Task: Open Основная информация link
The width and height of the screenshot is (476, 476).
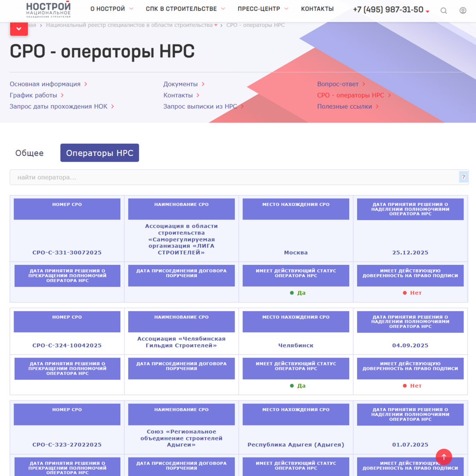Action: tap(45, 84)
